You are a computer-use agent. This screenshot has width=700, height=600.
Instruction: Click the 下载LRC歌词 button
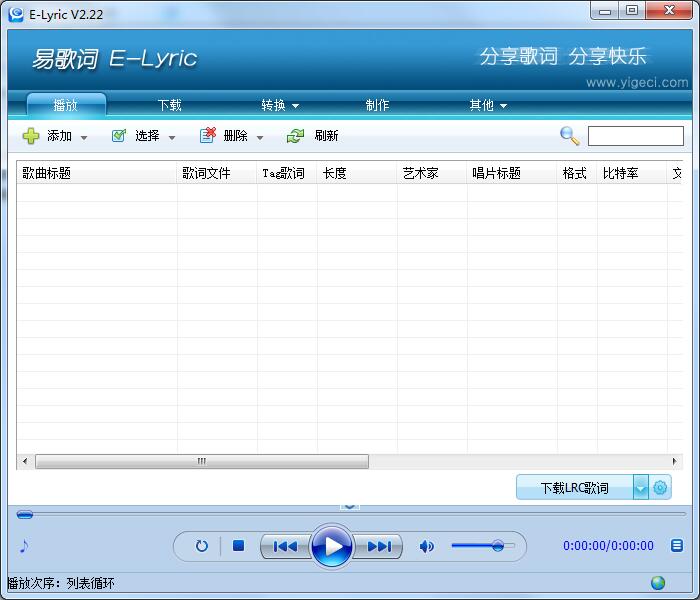[574, 488]
